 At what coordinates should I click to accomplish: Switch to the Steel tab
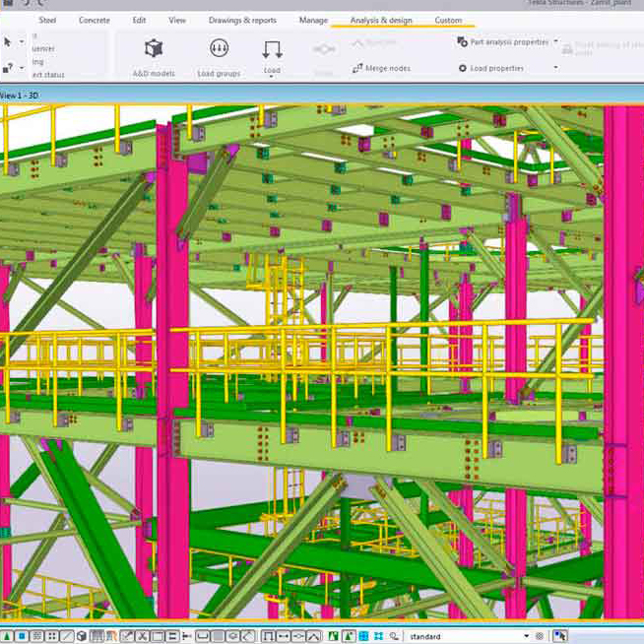(x=46, y=20)
